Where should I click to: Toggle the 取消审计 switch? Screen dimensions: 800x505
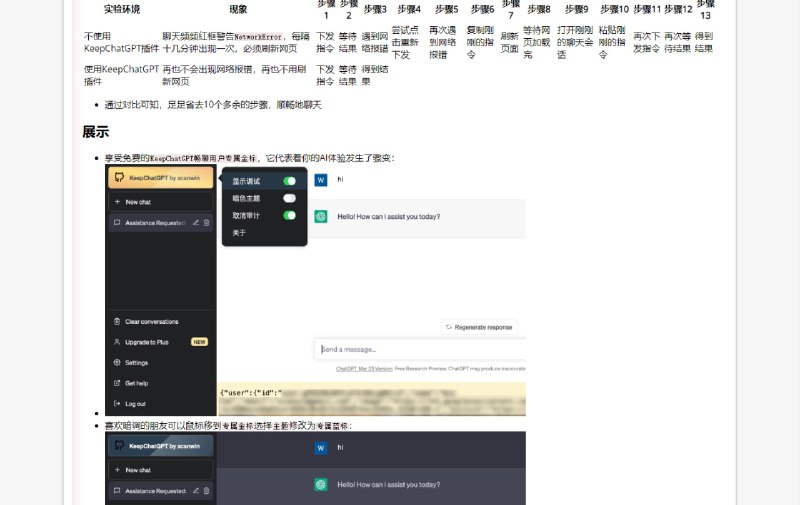tap(289, 215)
